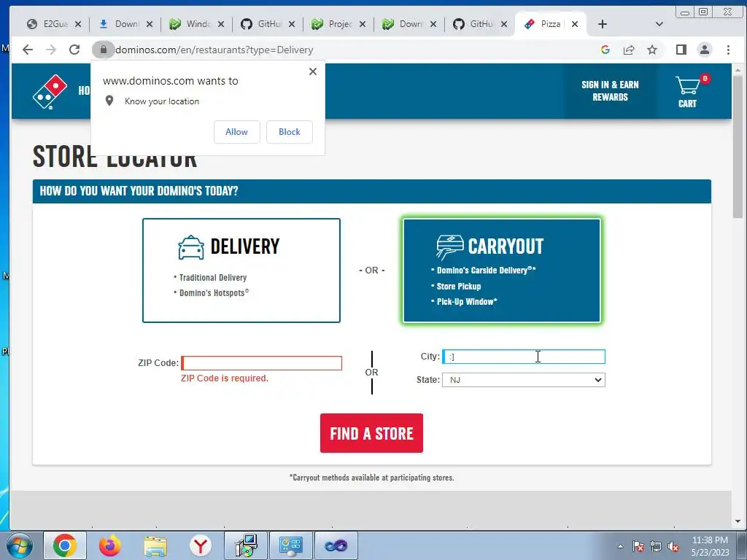Image resolution: width=747 pixels, height=560 pixels.
Task: Launch Firefox from the taskbar
Action: 110,545
